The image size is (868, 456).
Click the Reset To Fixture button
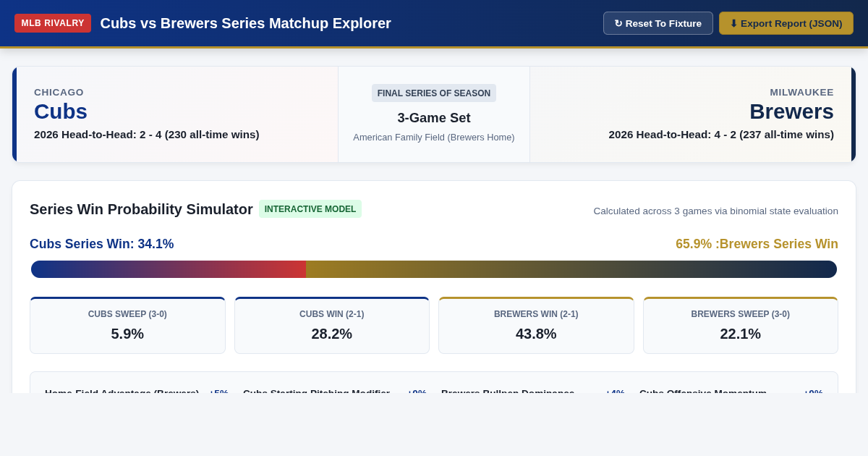(658, 23)
